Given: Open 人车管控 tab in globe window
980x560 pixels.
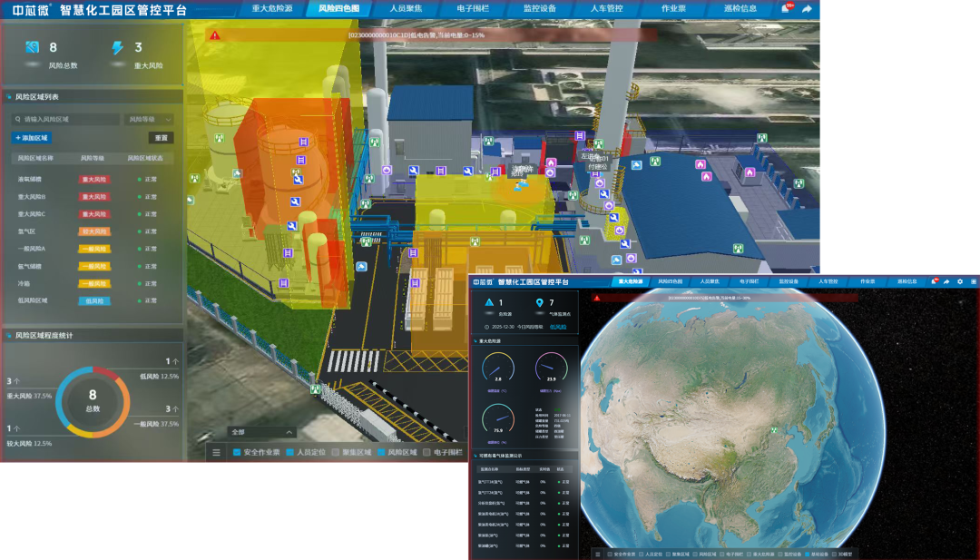Looking at the screenshot, I should pos(828,282).
